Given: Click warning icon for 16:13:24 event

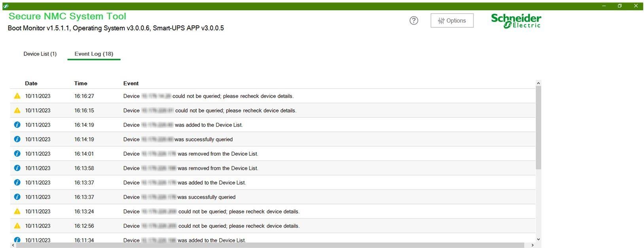Looking at the screenshot, I should click(x=17, y=212).
